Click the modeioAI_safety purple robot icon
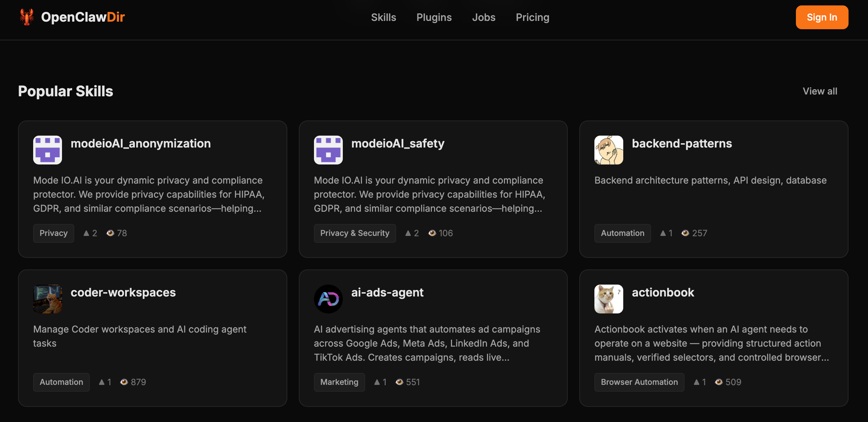The image size is (868, 422). click(328, 150)
